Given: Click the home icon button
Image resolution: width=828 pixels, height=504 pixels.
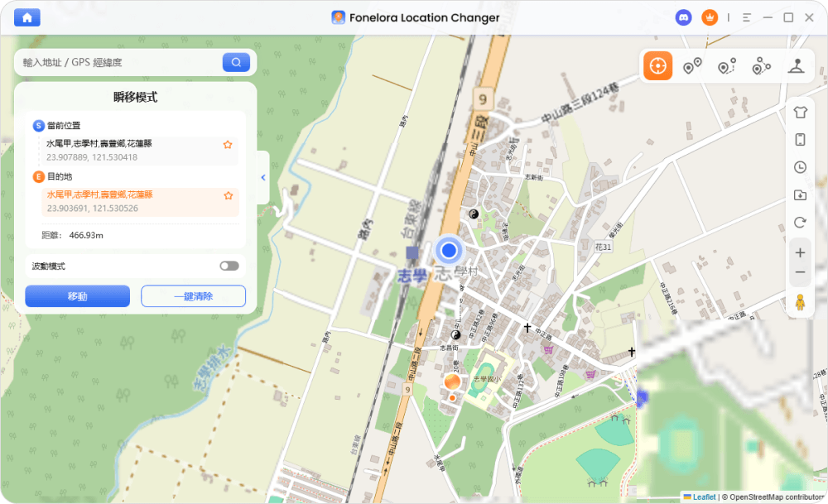Looking at the screenshot, I should pyautogui.click(x=27, y=17).
